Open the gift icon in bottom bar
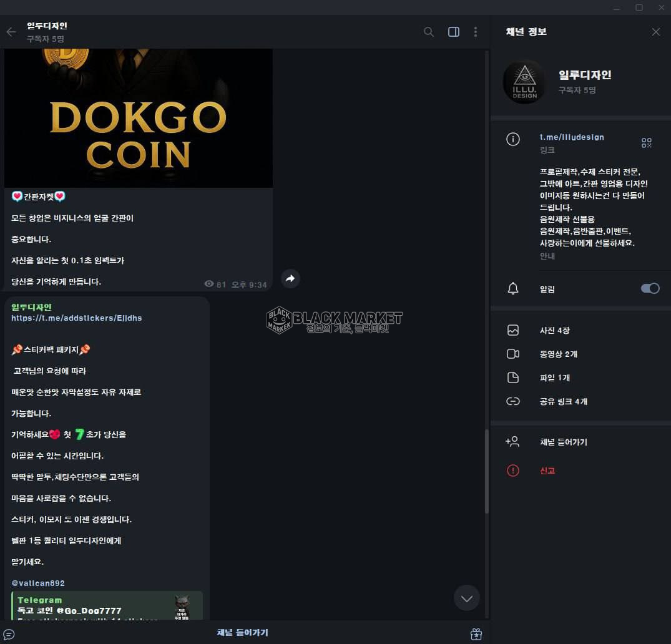Viewport: 671px width, 644px height. coord(476,634)
